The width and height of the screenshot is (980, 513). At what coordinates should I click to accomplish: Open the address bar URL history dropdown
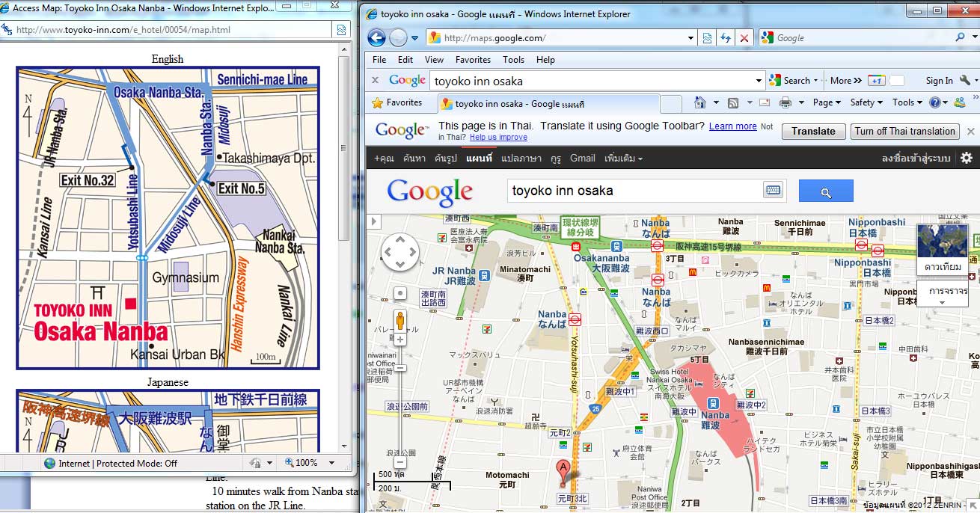tap(691, 38)
